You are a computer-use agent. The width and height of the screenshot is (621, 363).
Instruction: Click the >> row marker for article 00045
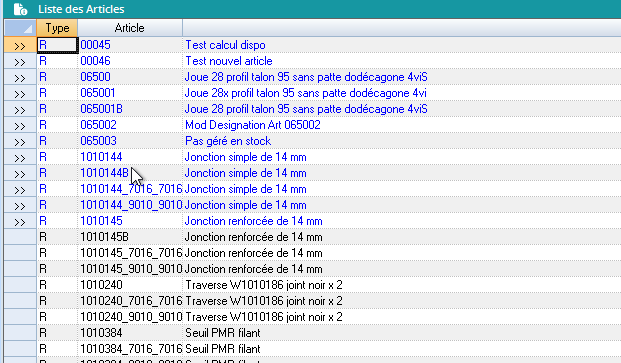pos(20,45)
